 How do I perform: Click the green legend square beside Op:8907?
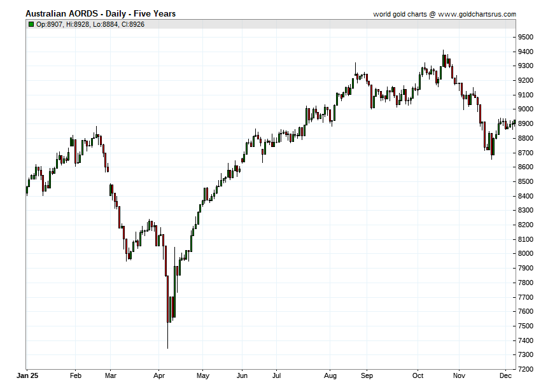(31, 24)
